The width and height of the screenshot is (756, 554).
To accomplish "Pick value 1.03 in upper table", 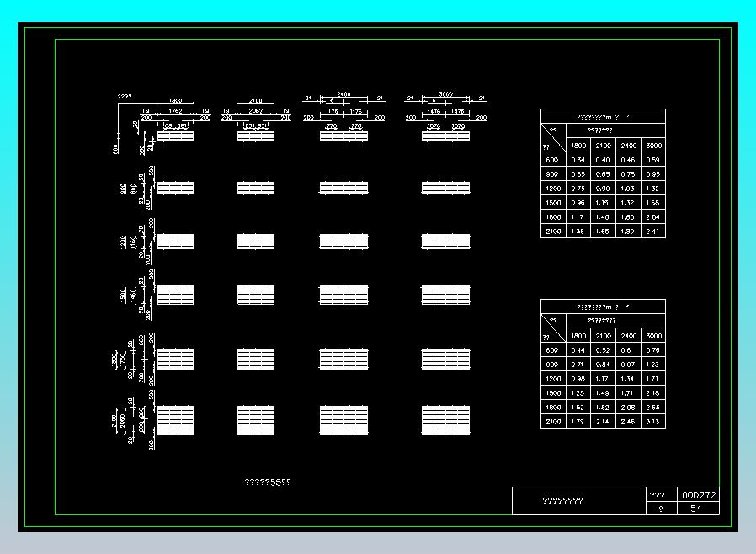I will 628,189.
